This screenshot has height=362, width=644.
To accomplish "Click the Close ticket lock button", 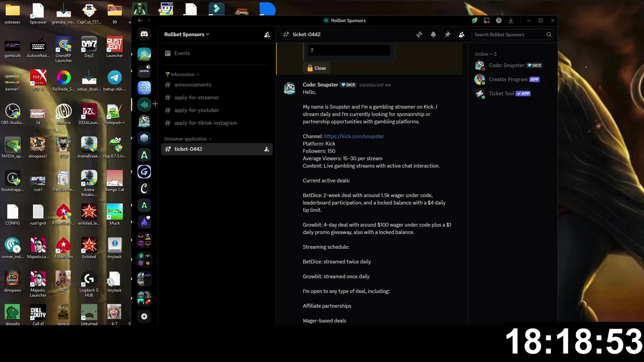I will 317,68.
